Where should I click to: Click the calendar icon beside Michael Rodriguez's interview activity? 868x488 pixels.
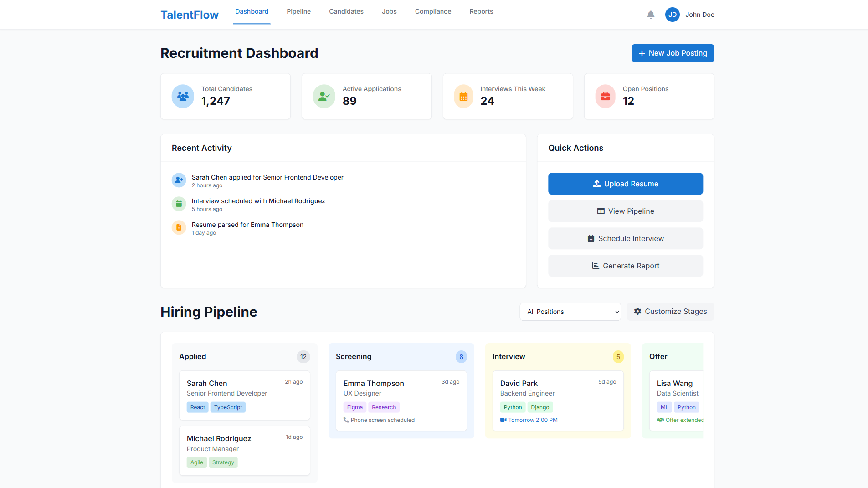(x=179, y=204)
